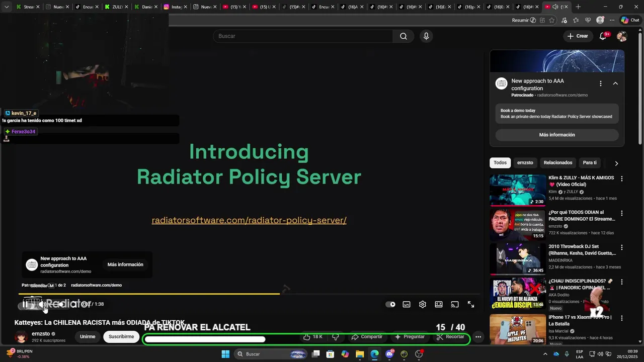This screenshot has height=362, width=644.
Task: Click the taskbar Buscar search box
Action: pos(271,354)
